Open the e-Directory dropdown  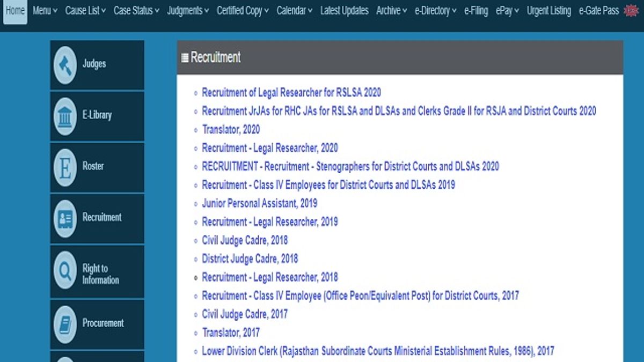[435, 11]
